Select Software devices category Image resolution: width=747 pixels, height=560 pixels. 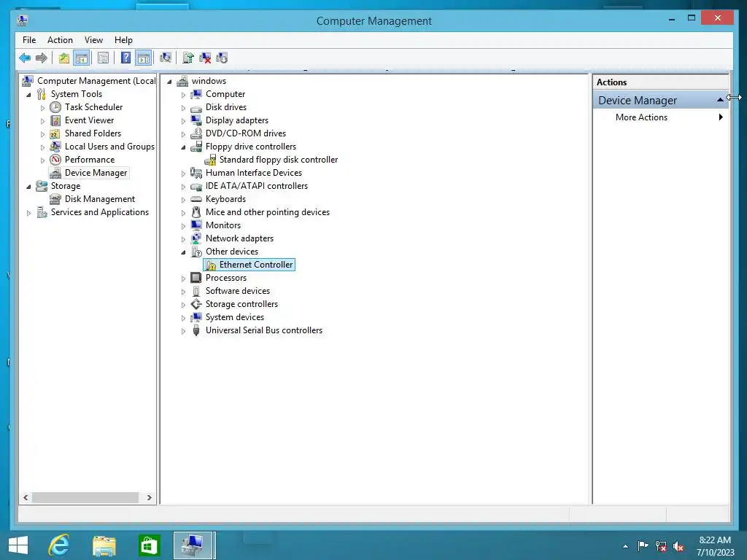(238, 291)
